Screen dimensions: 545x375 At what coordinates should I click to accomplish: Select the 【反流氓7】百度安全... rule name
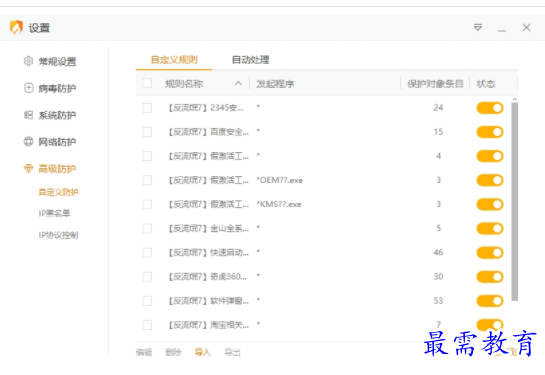click(208, 132)
